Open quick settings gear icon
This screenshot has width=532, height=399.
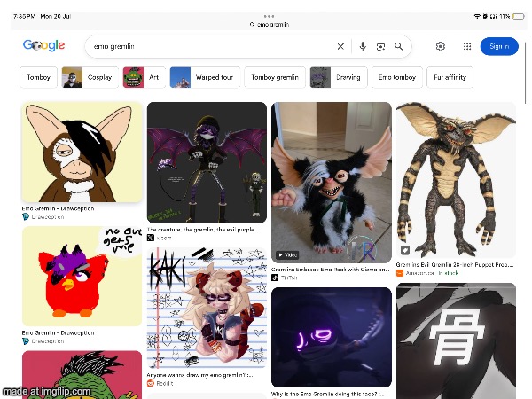pos(440,46)
